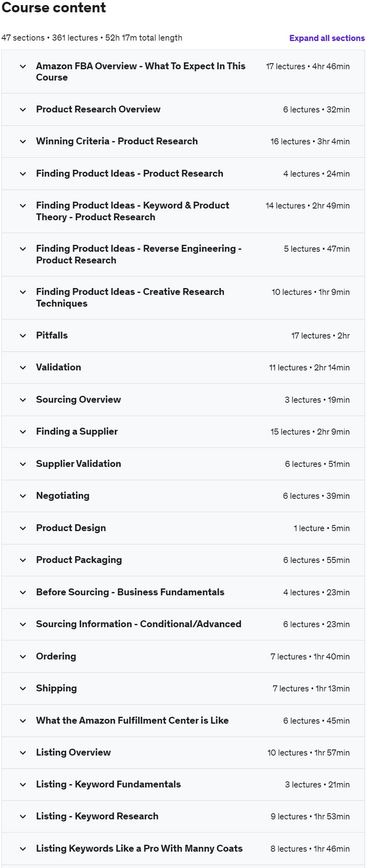
Task: Expand chevron beside Shipping section
Action: click(x=23, y=689)
